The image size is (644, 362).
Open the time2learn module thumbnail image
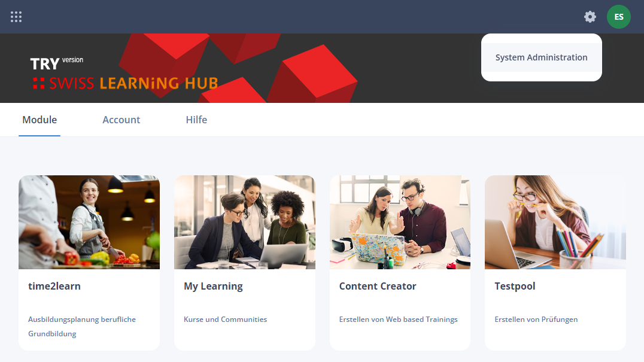(89, 222)
